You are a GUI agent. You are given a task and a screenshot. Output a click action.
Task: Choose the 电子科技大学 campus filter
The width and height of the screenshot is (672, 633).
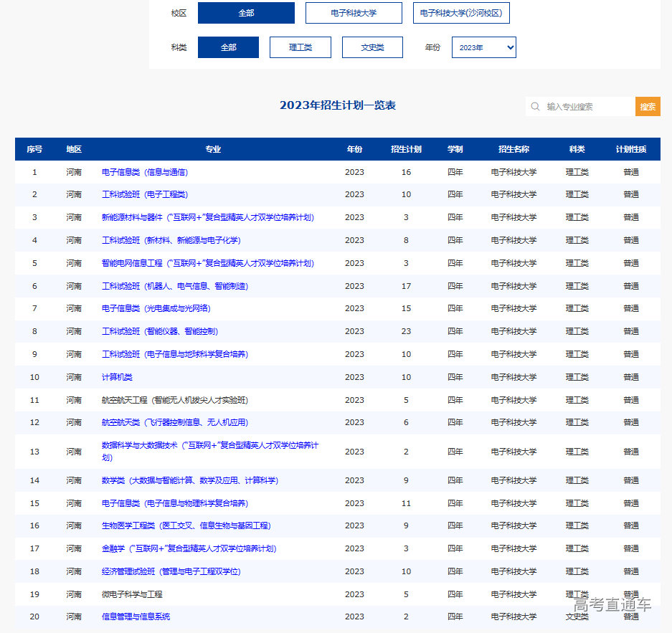[x=354, y=13]
